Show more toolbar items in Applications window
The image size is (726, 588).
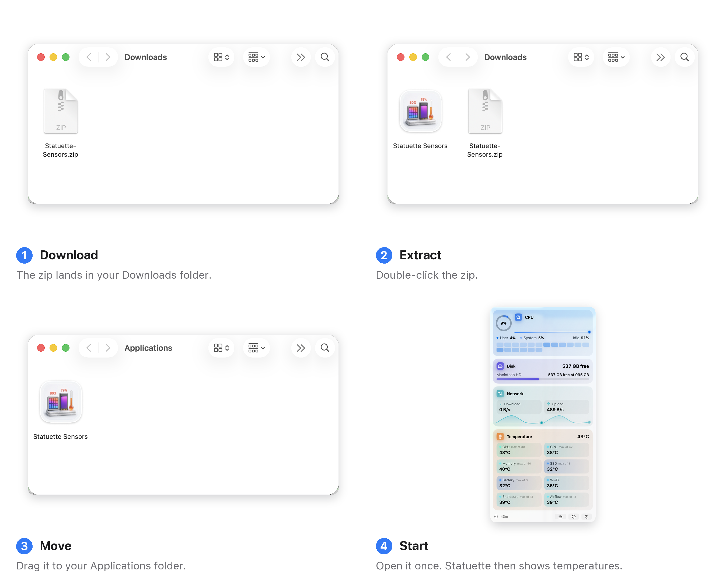[x=301, y=348]
